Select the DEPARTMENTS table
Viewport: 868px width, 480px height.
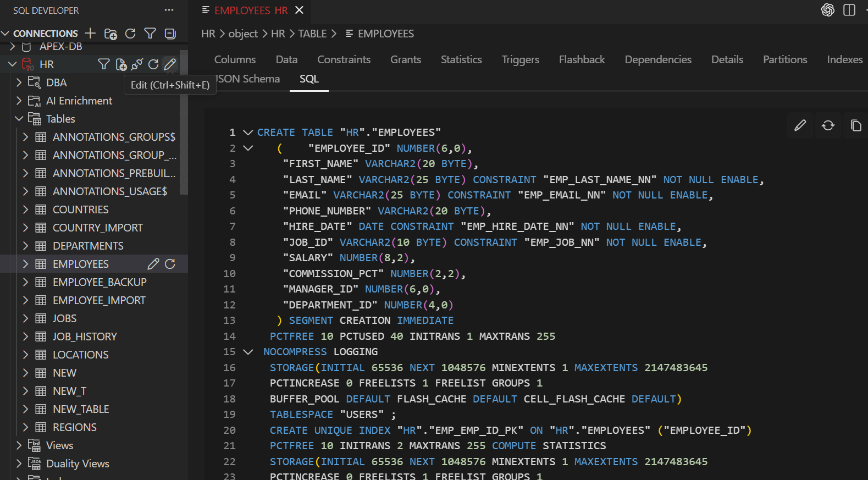point(88,246)
